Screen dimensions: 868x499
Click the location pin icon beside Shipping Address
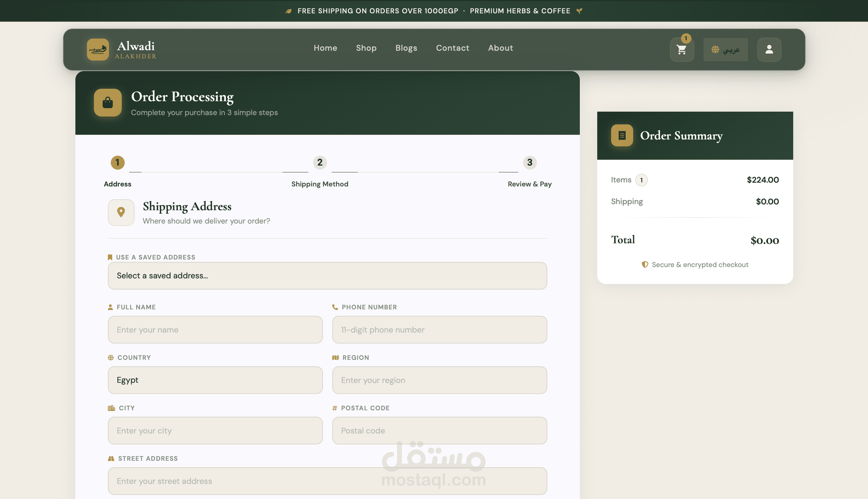point(121,213)
